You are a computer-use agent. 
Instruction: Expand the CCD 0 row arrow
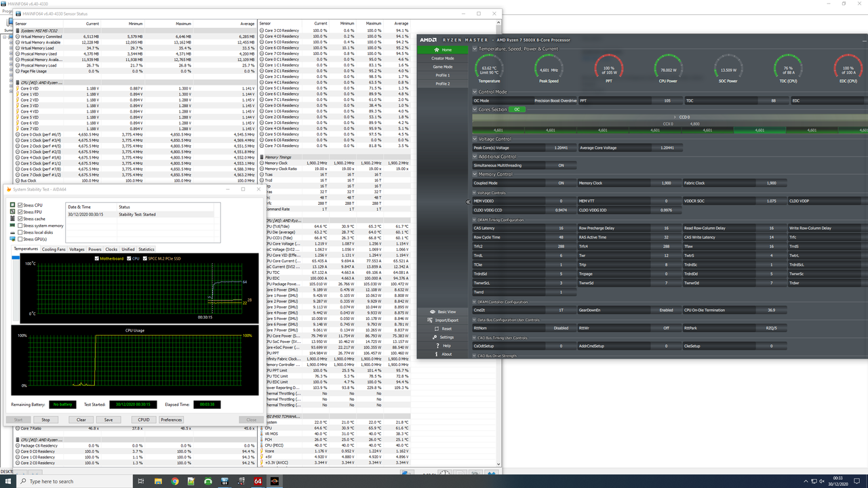click(x=675, y=117)
